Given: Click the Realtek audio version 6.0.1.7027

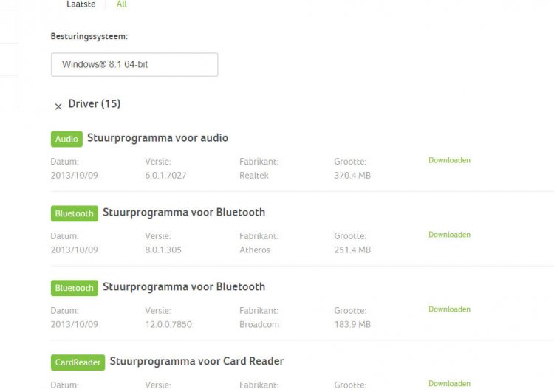Looking at the screenshot, I should tap(165, 175).
